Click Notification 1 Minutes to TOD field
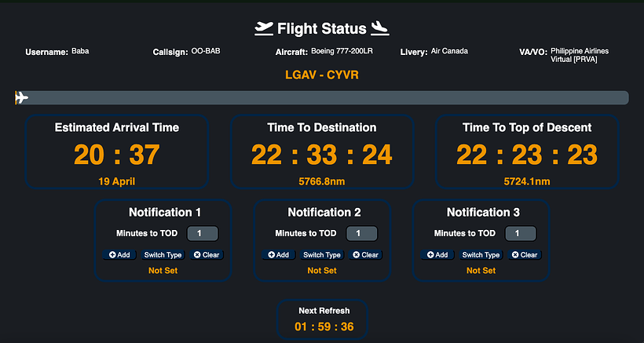 (x=202, y=233)
